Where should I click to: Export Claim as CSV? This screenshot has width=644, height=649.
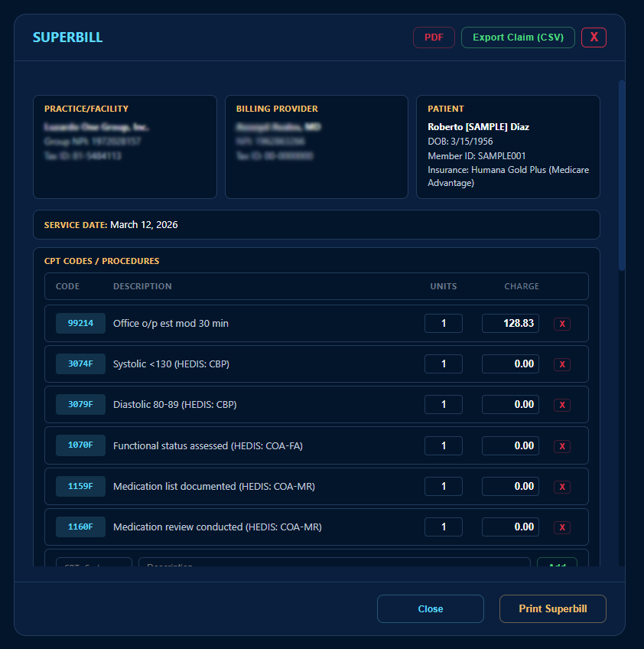click(x=518, y=37)
